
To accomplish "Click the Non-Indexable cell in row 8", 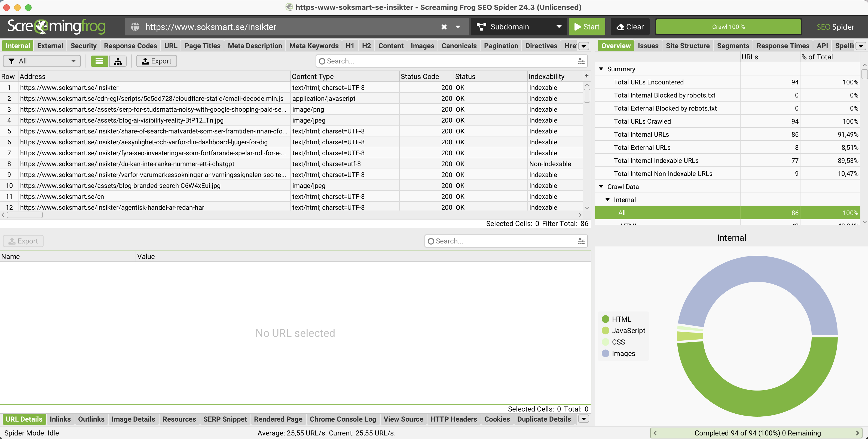I will (555, 164).
